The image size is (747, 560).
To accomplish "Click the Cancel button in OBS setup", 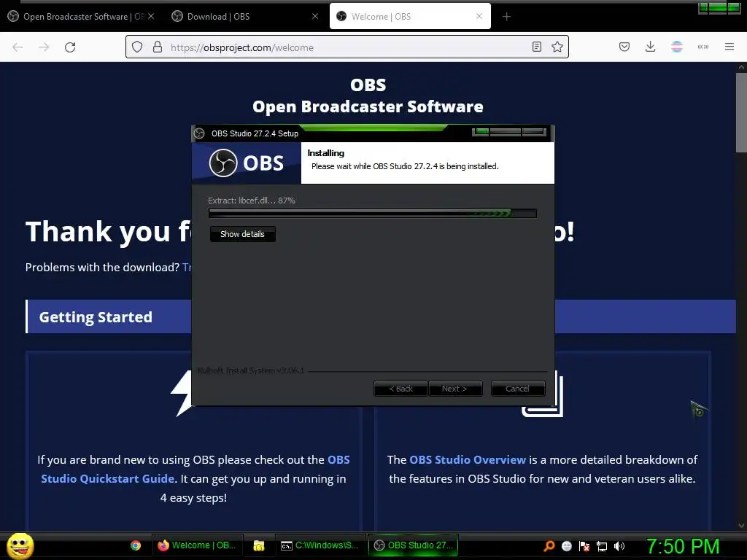I will tap(518, 389).
